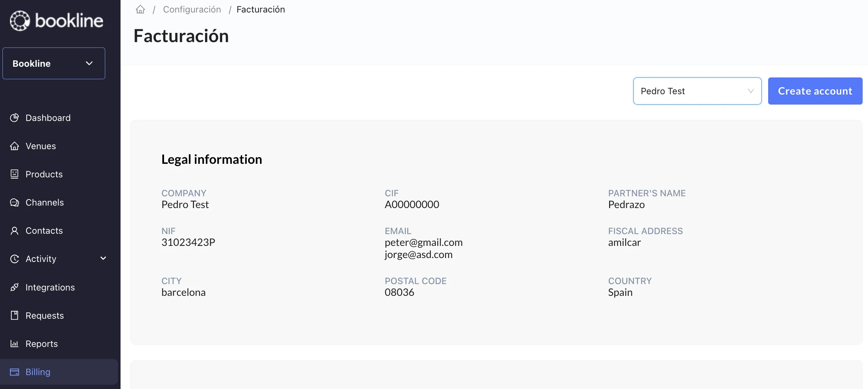Open the Bookline organization dropdown

tap(54, 63)
